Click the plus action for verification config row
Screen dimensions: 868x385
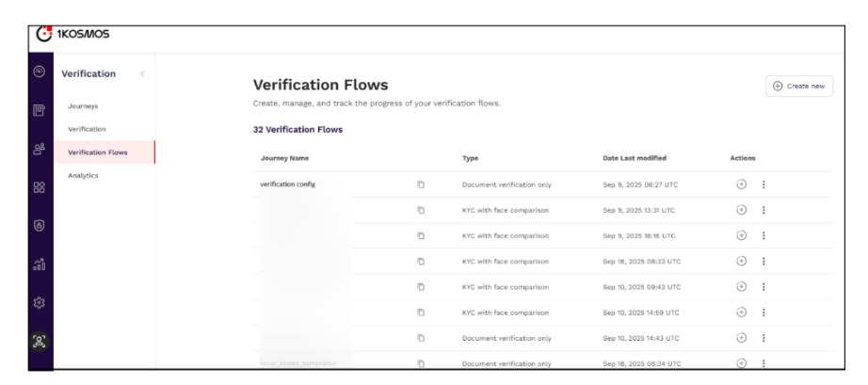click(741, 184)
